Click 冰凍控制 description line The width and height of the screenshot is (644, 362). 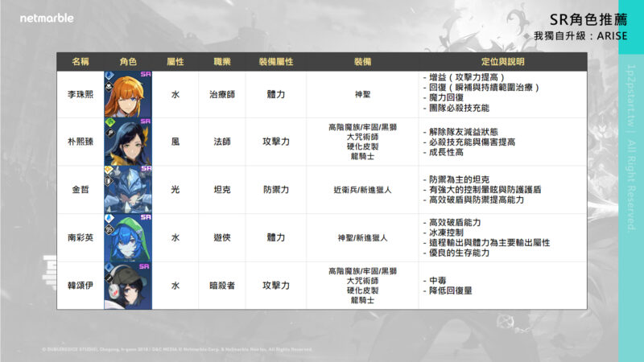pyautogui.click(x=444, y=232)
